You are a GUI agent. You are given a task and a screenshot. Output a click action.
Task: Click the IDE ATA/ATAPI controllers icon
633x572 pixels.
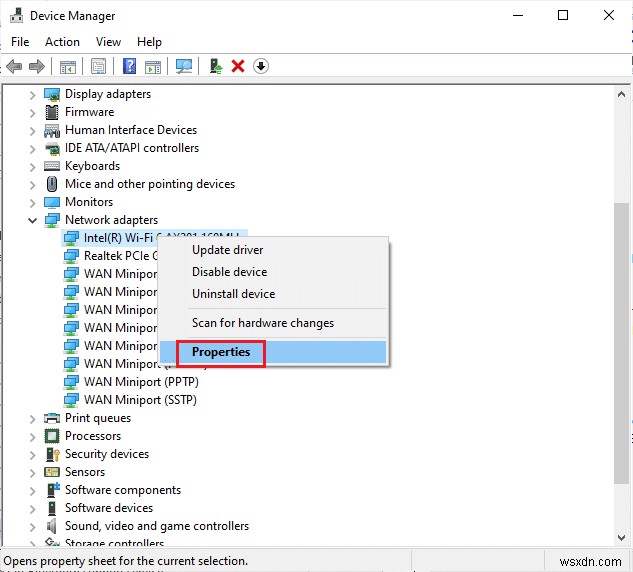coord(52,149)
